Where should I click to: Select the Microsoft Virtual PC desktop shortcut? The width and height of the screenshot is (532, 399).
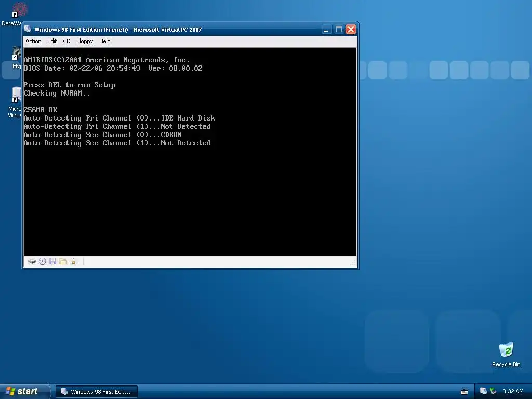click(x=15, y=102)
